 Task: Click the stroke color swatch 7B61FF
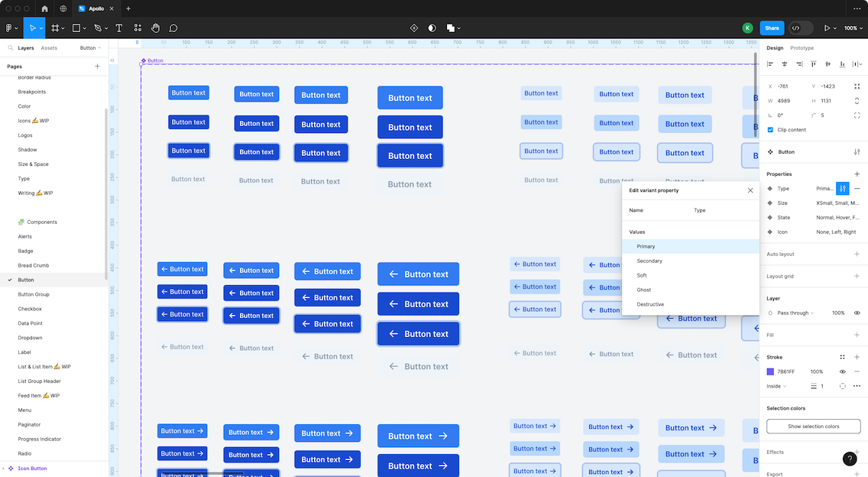770,372
